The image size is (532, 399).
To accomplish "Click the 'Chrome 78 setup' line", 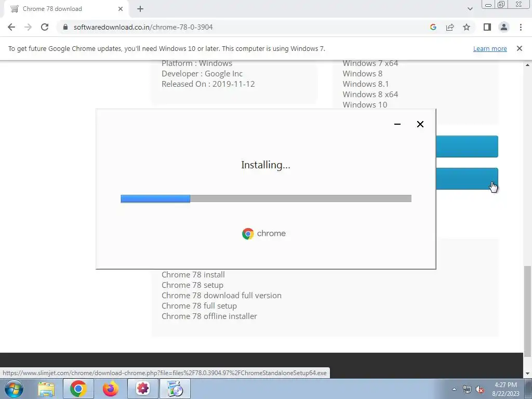I will (x=192, y=285).
